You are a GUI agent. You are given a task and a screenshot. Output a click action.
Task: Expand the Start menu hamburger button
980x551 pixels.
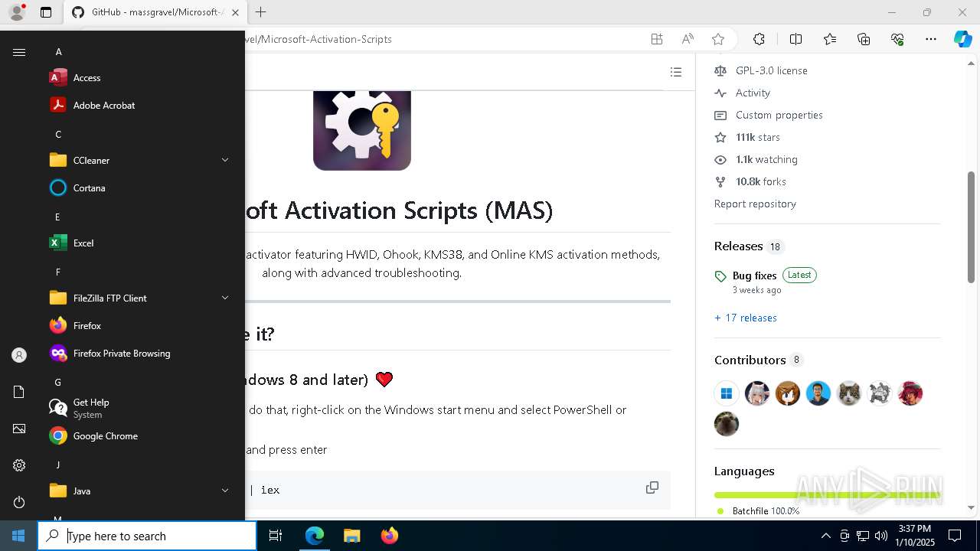point(19,52)
